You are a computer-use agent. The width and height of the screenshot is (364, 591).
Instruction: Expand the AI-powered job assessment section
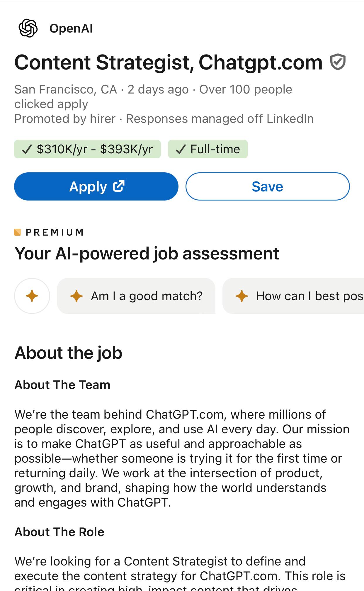[147, 253]
